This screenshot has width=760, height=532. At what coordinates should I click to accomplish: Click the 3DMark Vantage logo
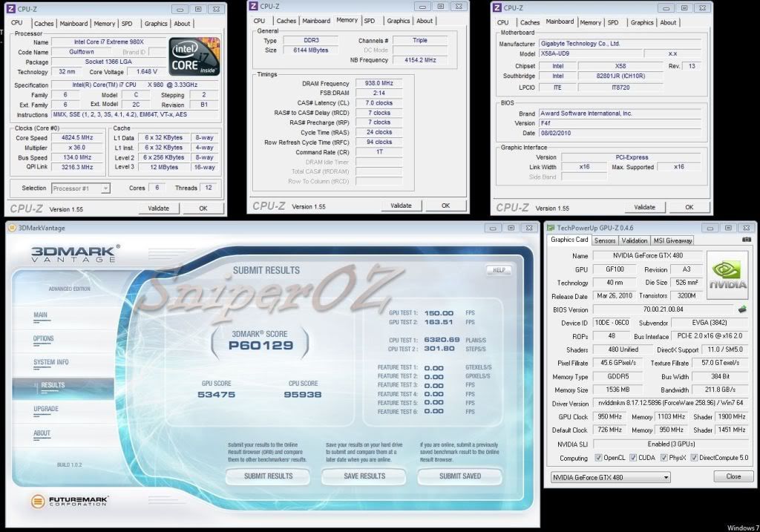(x=73, y=255)
